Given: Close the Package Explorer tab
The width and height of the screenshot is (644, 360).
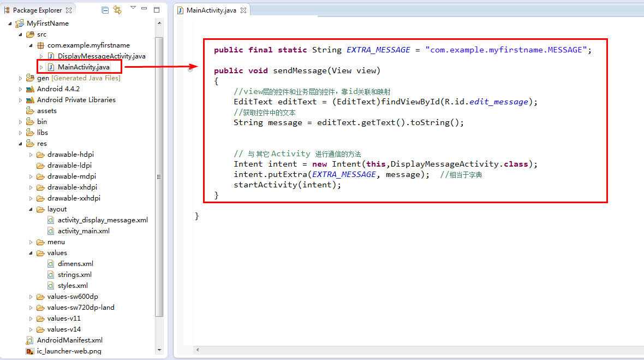Looking at the screenshot, I should pyautogui.click(x=69, y=10).
